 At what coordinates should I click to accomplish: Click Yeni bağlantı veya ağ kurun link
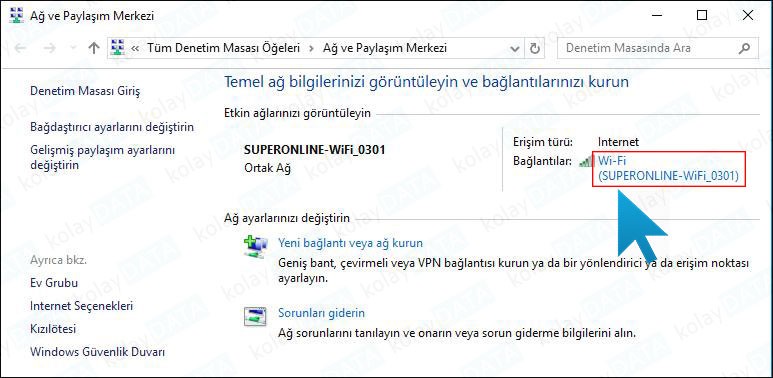(x=351, y=243)
